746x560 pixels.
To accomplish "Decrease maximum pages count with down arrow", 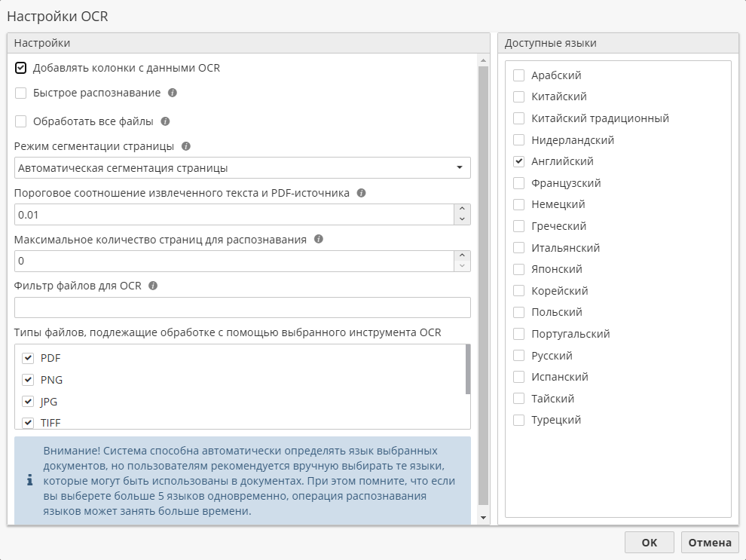I will [x=462, y=266].
